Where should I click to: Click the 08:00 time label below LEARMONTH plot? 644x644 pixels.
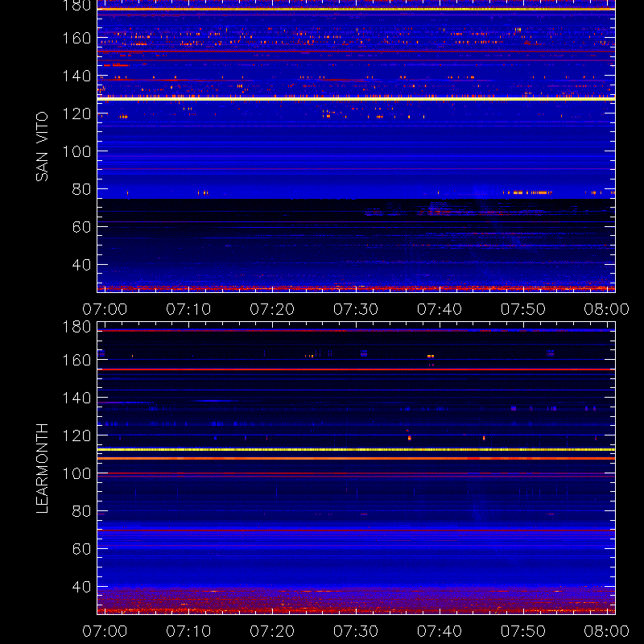(x=607, y=631)
